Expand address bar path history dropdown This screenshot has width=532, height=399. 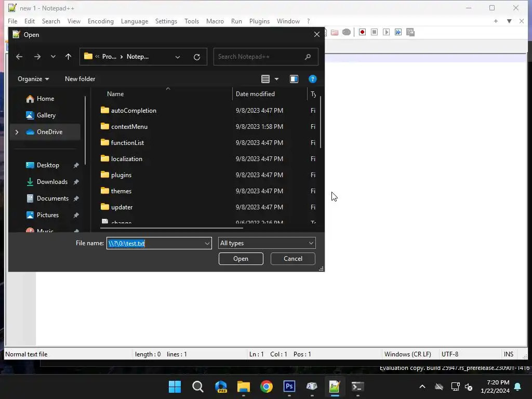coord(178,57)
